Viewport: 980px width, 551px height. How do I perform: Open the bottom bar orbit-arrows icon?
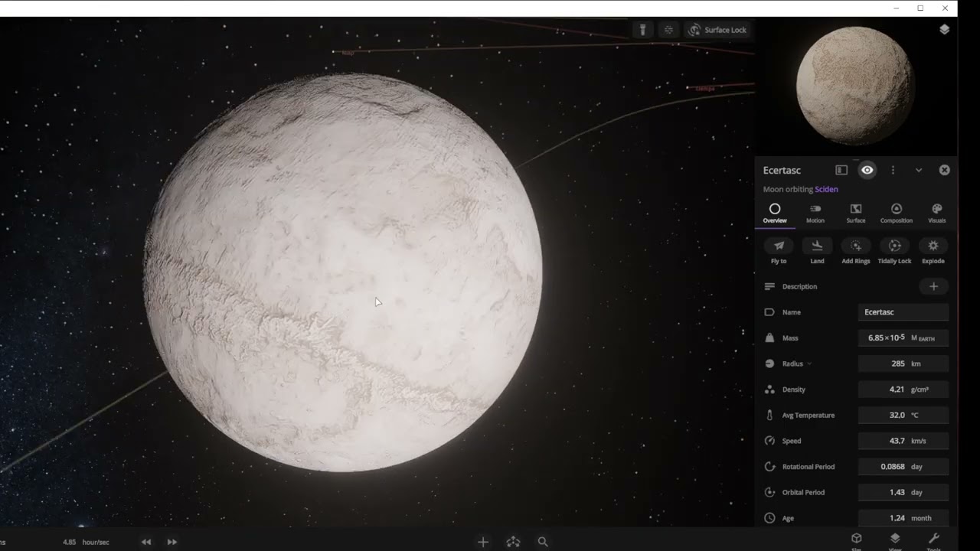[x=513, y=542]
